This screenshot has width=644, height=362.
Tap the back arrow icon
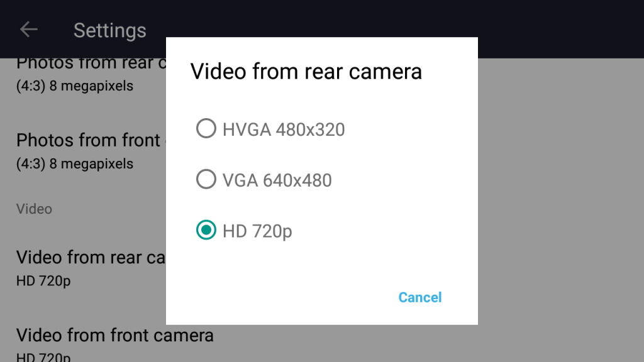pyautogui.click(x=29, y=30)
